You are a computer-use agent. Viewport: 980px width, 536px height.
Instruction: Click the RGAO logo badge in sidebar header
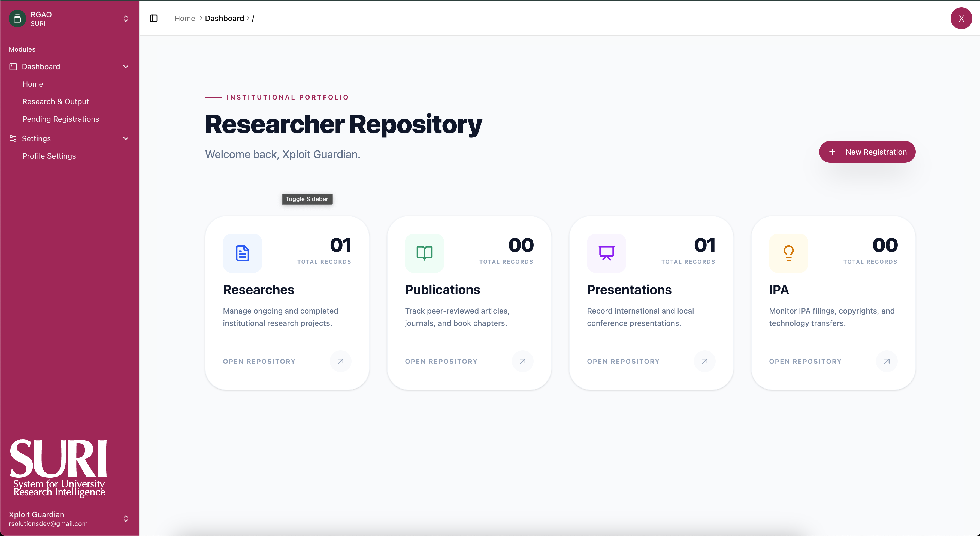point(17,18)
